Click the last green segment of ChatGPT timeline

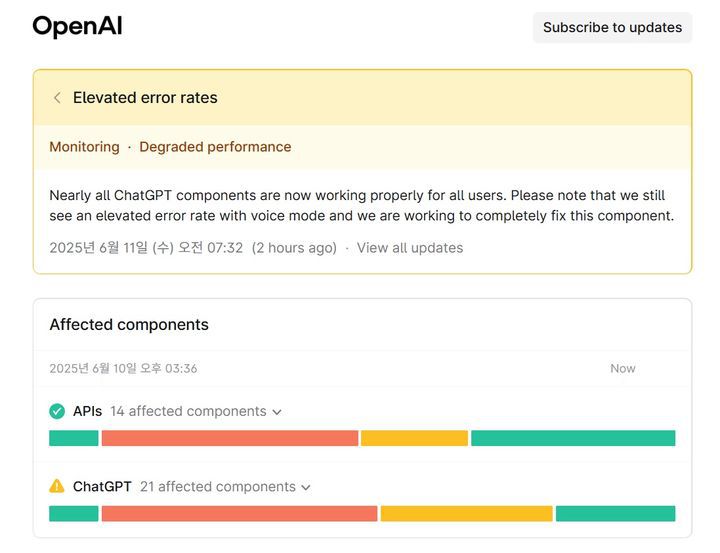pyautogui.click(x=615, y=514)
